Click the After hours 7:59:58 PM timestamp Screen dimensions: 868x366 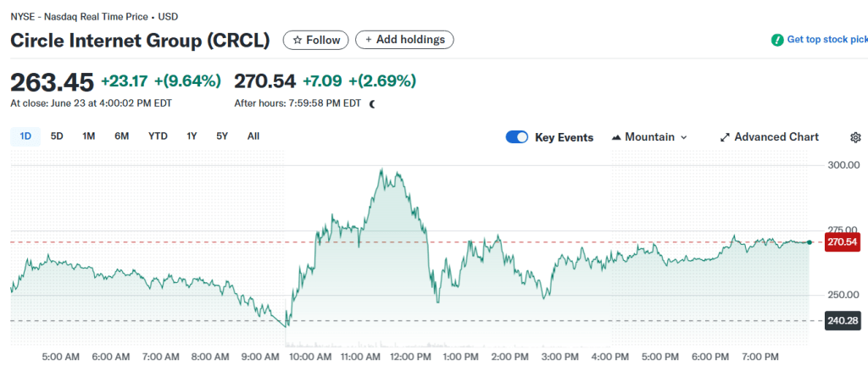point(298,103)
